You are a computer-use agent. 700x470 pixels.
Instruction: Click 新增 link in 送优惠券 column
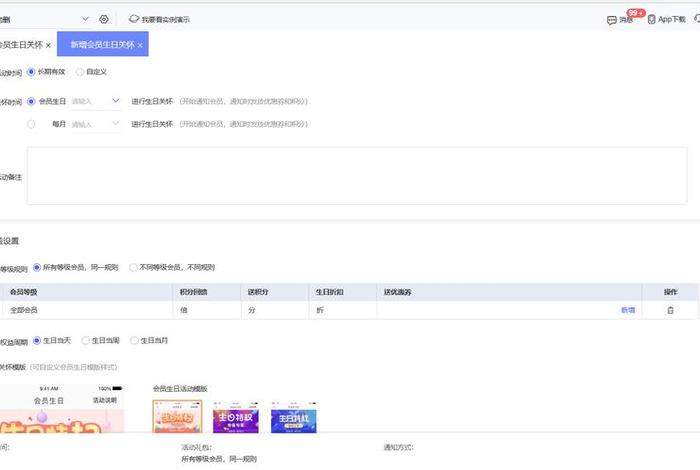(628, 310)
